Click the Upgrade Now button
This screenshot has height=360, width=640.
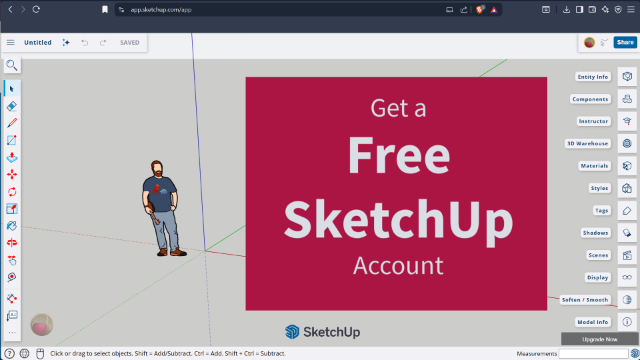(599, 339)
